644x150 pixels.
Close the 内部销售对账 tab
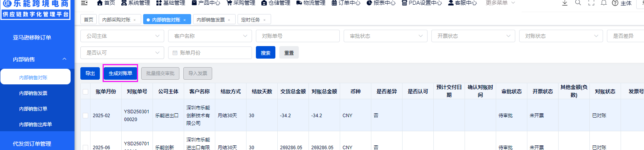(185, 20)
